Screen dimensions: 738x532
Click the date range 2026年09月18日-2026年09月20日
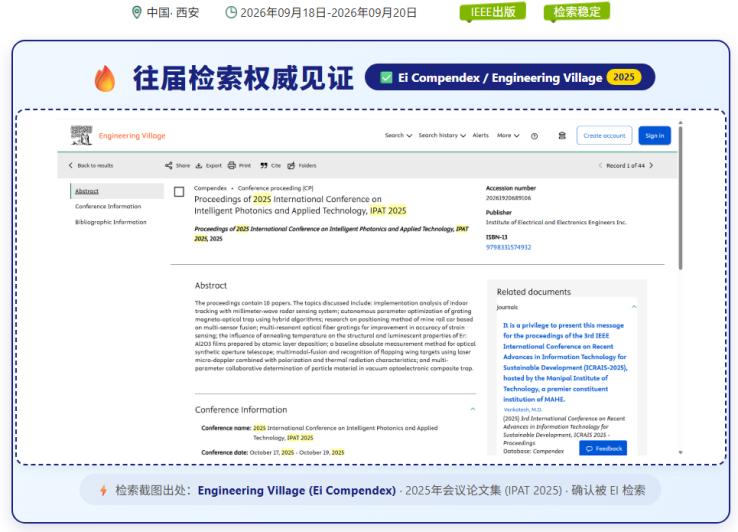pyautogui.click(x=329, y=12)
